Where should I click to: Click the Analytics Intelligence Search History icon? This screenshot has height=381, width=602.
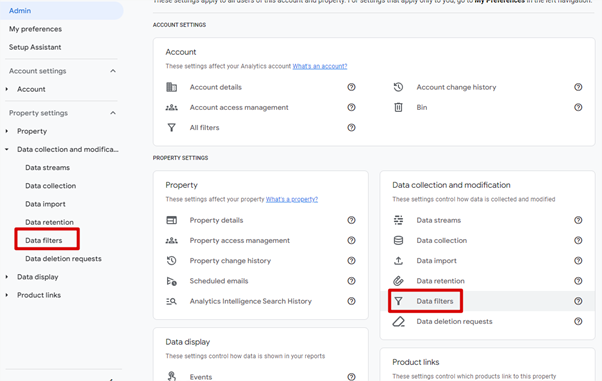click(171, 301)
